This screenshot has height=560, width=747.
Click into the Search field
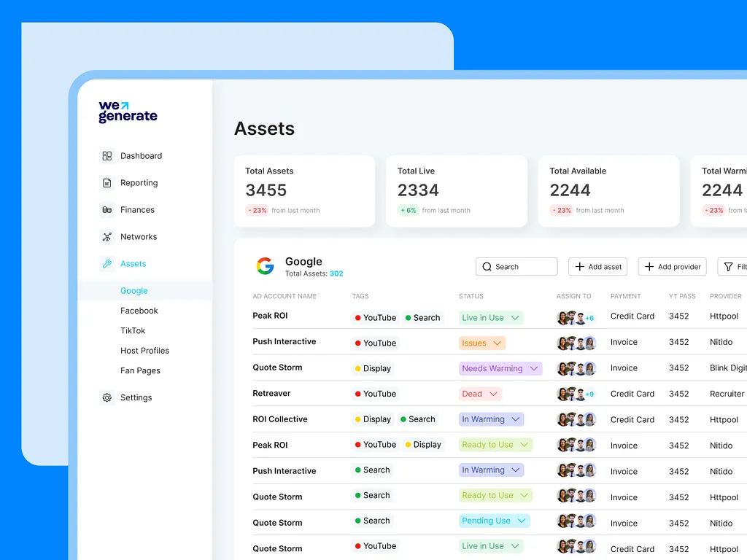click(516, 267)
